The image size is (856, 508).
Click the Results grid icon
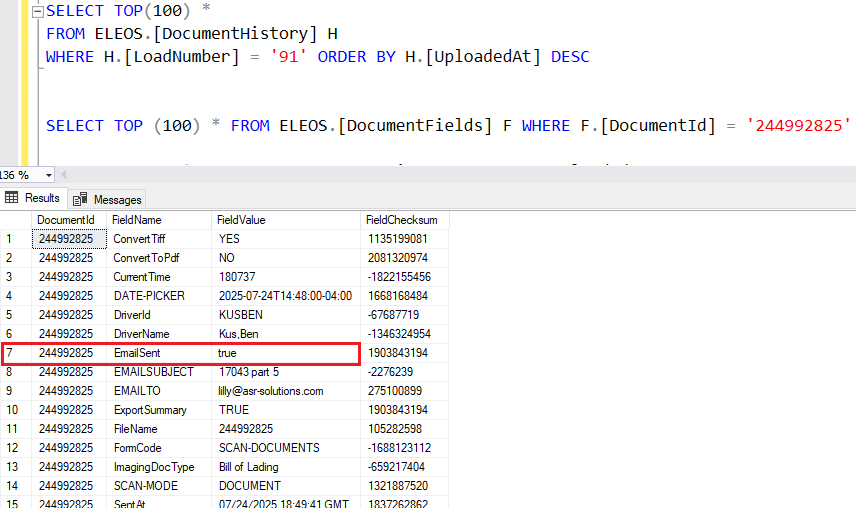[x=11, y=198]
